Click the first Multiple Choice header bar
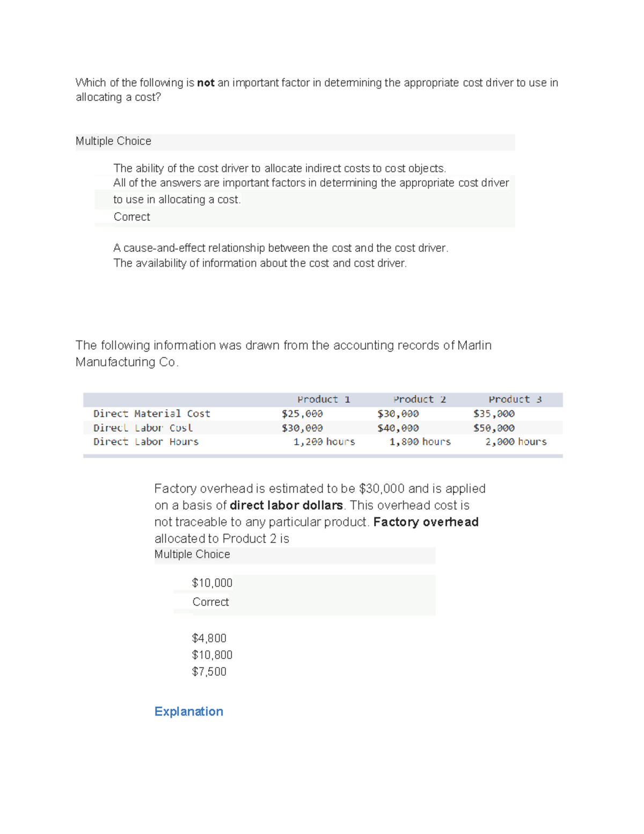The width and height of the screenshot is (644, 834). click(295, 142)
